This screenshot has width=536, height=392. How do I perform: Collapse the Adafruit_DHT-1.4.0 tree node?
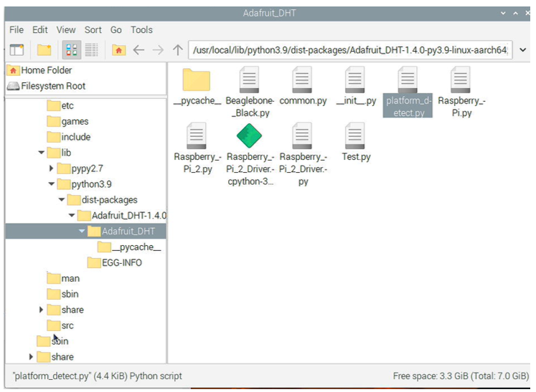(72, 216)
